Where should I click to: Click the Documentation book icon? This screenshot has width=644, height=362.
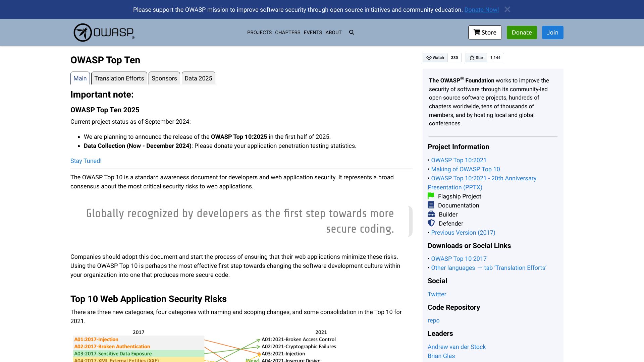coord(431,205)
